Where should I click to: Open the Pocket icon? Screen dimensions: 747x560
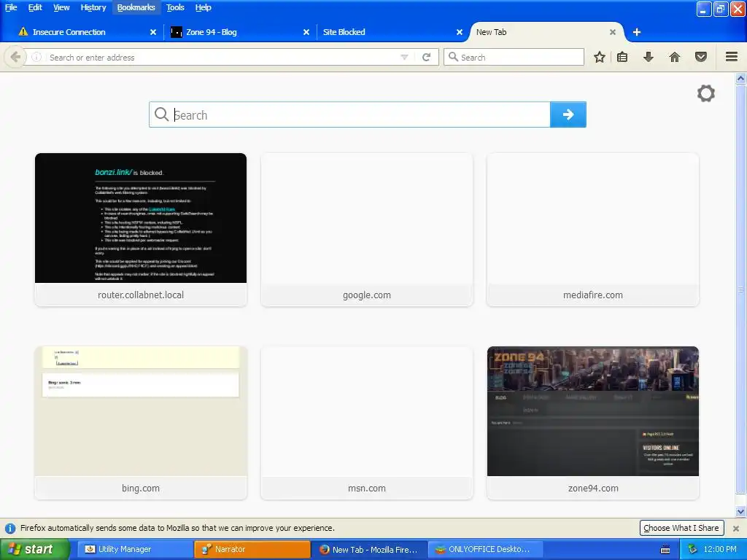coord(701,57)
